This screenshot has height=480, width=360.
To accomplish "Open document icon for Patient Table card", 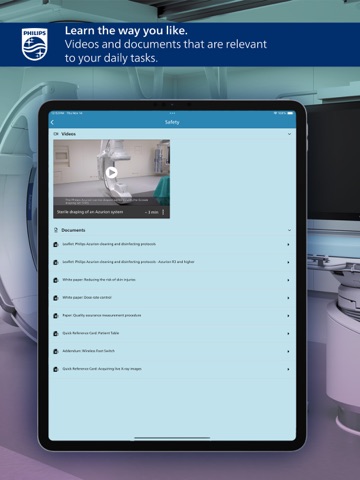I will point(56,333).
